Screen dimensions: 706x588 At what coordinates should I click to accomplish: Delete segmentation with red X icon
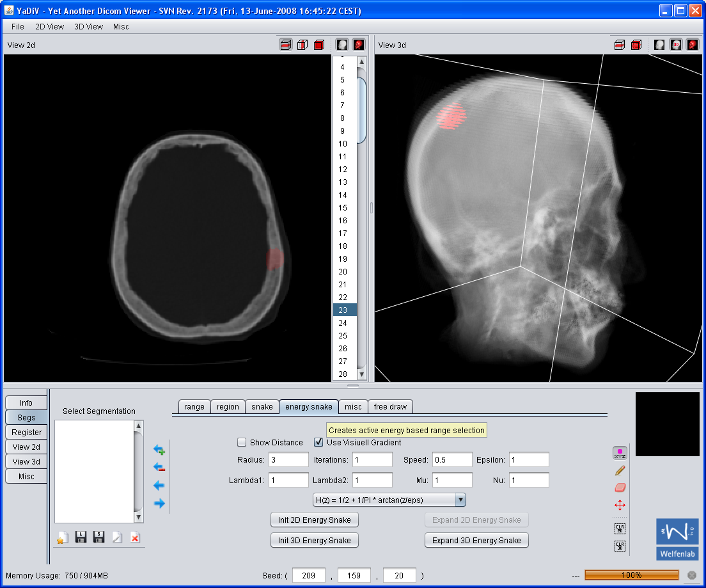(x=135, y=537)
